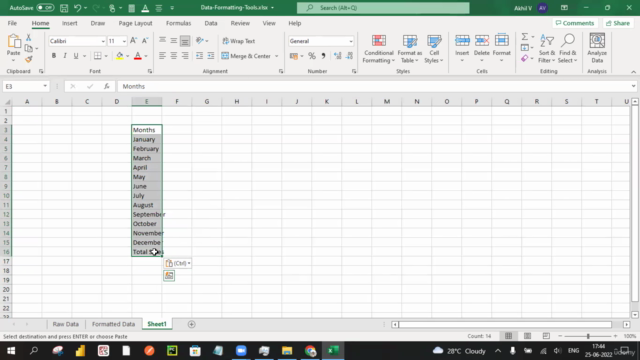The image size is (640, 360).
Task: Open Chrome from the taskbar
Action: [310, 351]
